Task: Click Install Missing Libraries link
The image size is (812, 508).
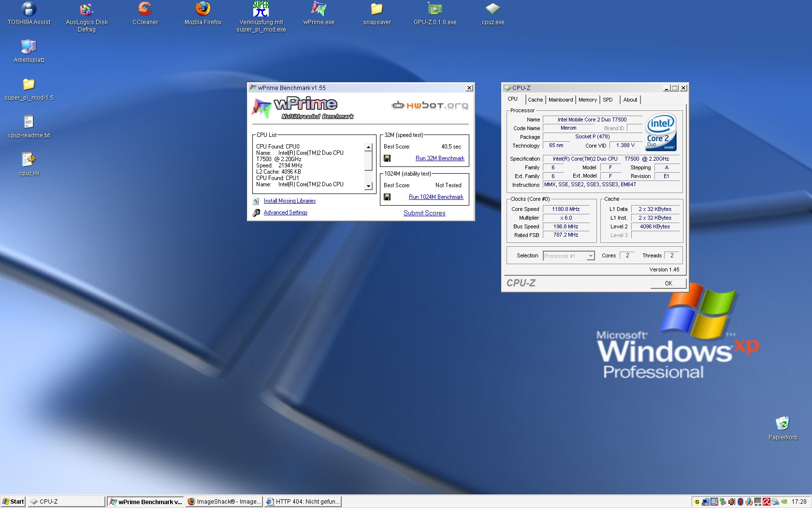Action: 290,201
